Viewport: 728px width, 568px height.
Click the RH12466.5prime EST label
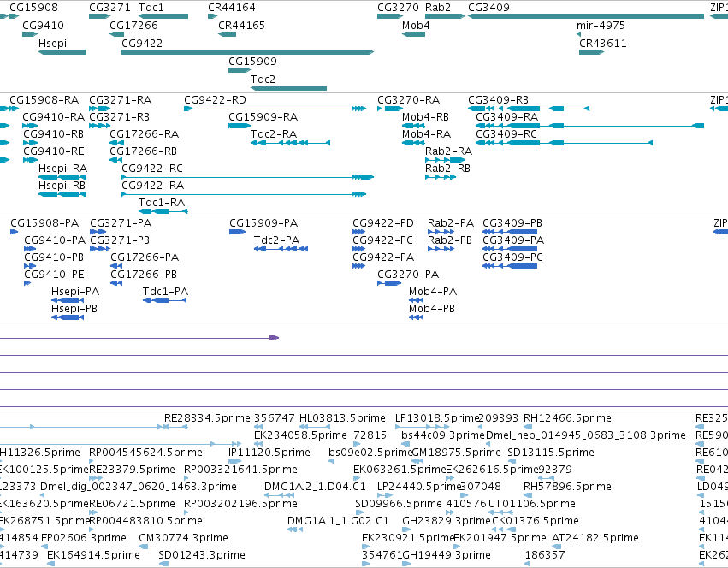pos(567,418)
